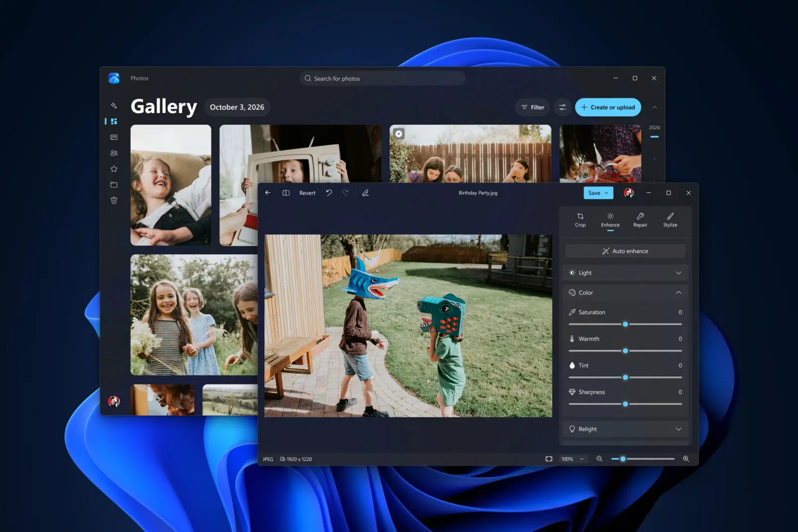Screen dimensions: 798x532
Task: Expand the Light section
Action: tap(625, 273)
